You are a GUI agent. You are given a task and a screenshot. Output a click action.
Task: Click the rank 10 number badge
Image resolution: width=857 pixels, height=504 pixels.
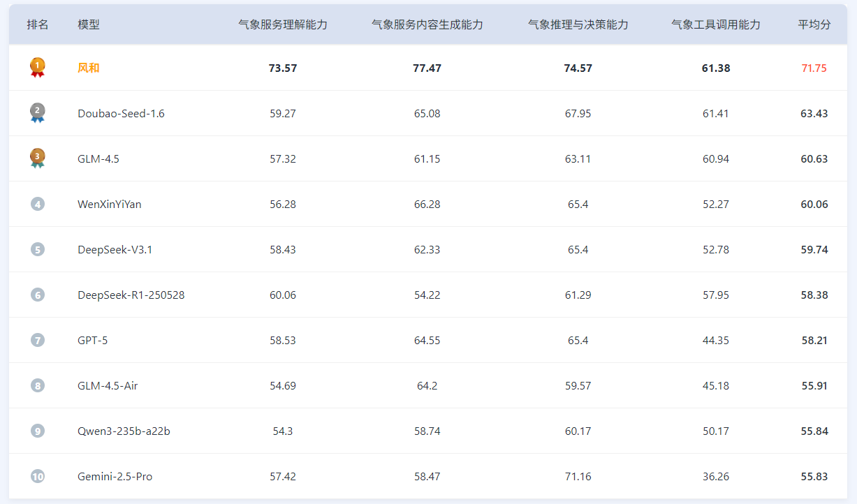coord(38,476)
